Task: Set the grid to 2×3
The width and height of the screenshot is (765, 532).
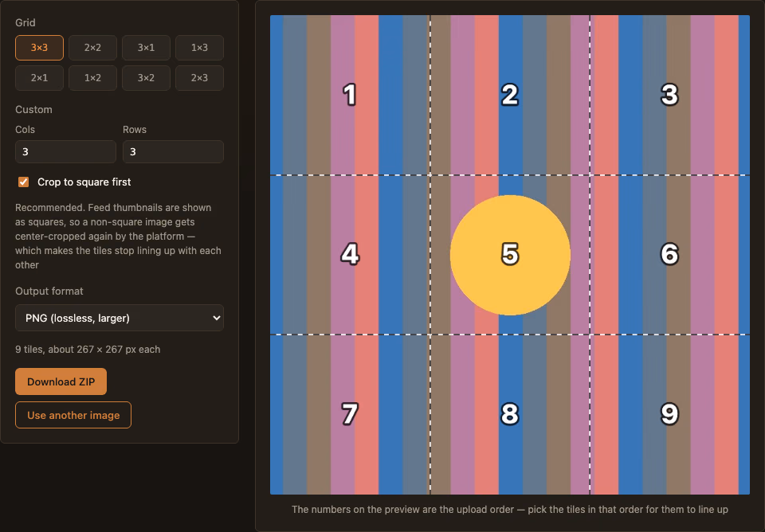Action: [199, 78]
